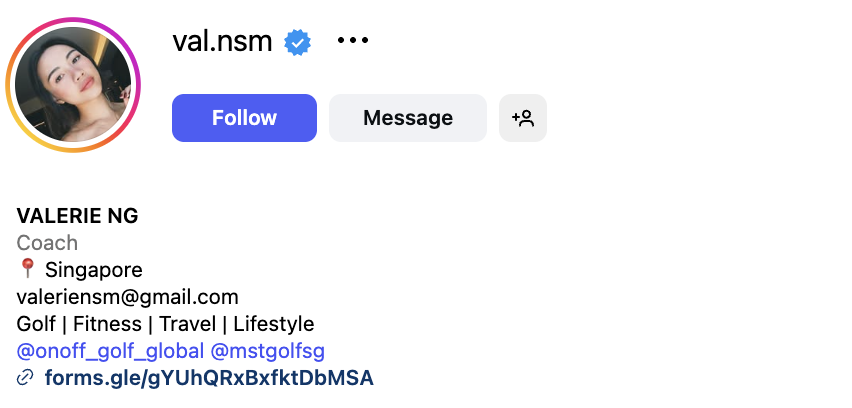Visit the @onoff_golf_global mention
This screenshot has height=408, width=852.
pos(110,351)
